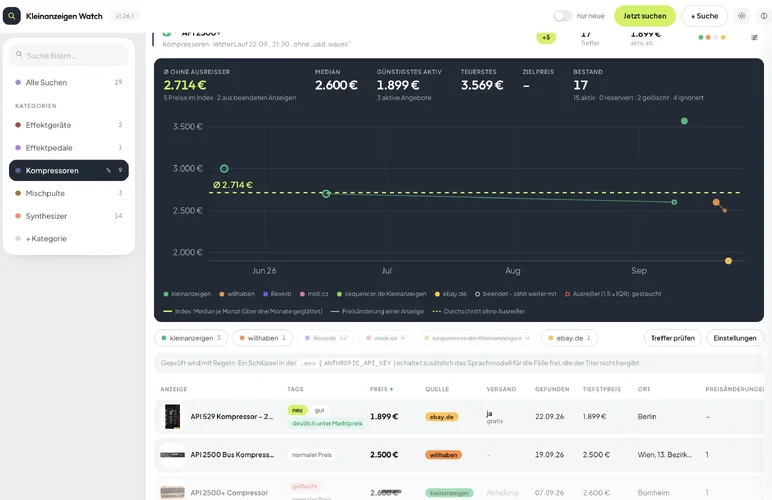Viewport: 772px width, 500px height.
Task: Click the + Suche button
Action: click(704, 16)
